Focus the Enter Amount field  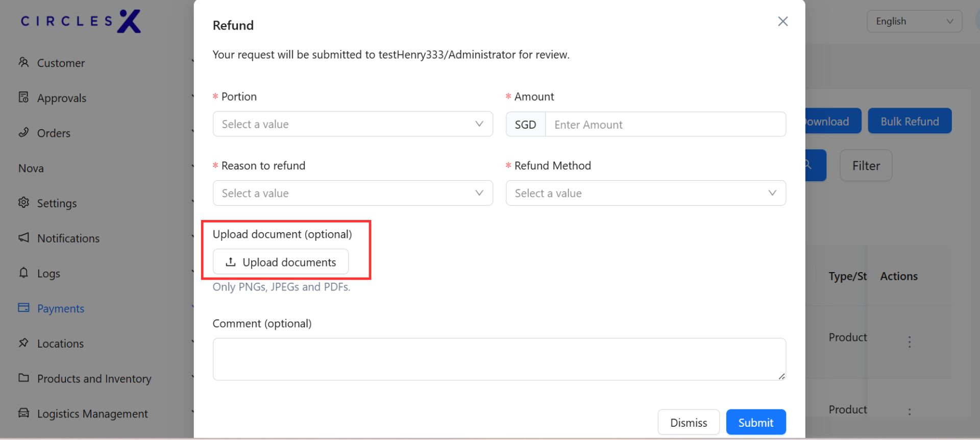pyautogui.click(x=665, y=125)
